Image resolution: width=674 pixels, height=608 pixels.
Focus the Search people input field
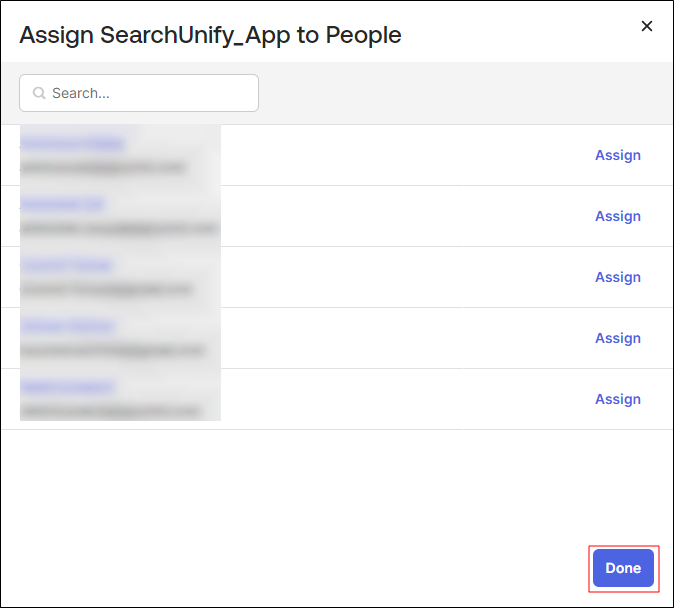point(150,93)
